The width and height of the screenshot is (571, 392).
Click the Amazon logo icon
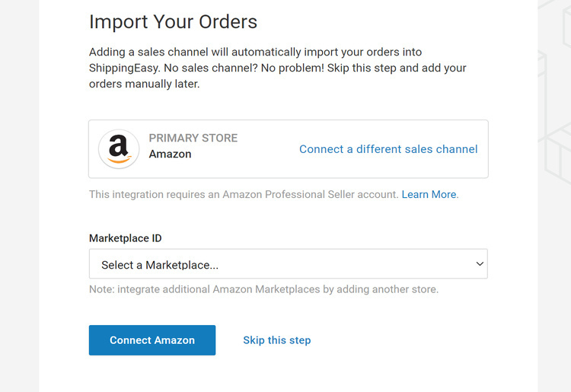tap(119, 149)
